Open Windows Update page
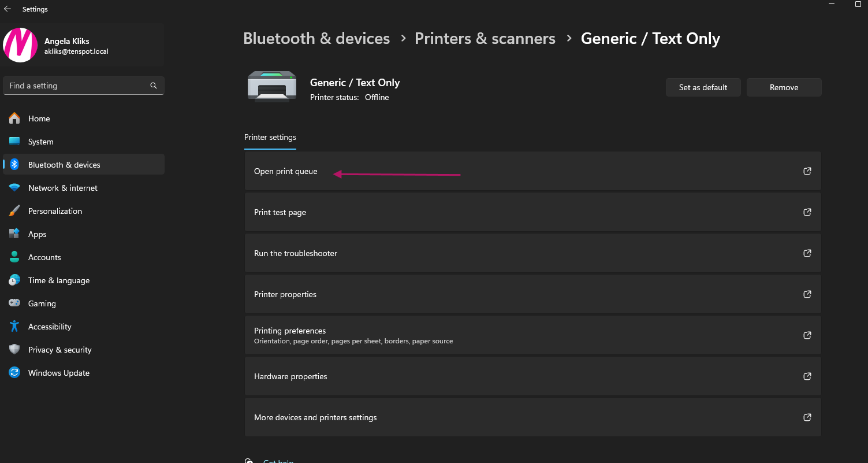This screenshot has height=463, width=868. coord(84,373)
